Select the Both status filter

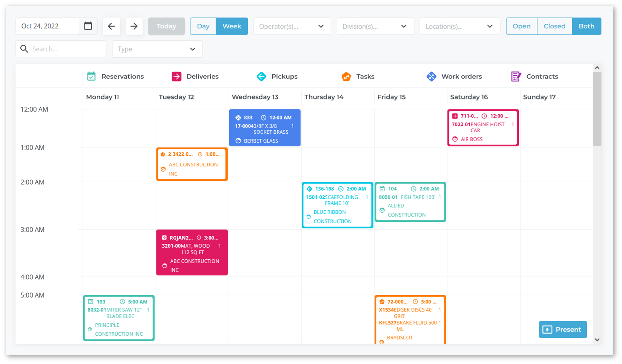[x=586, y=26]
